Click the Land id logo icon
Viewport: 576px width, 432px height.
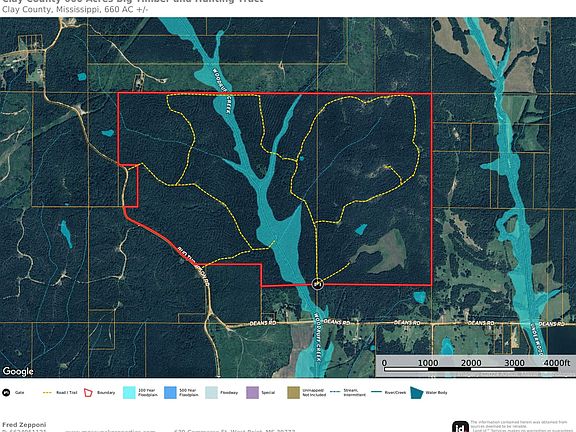tap(460, 426)
